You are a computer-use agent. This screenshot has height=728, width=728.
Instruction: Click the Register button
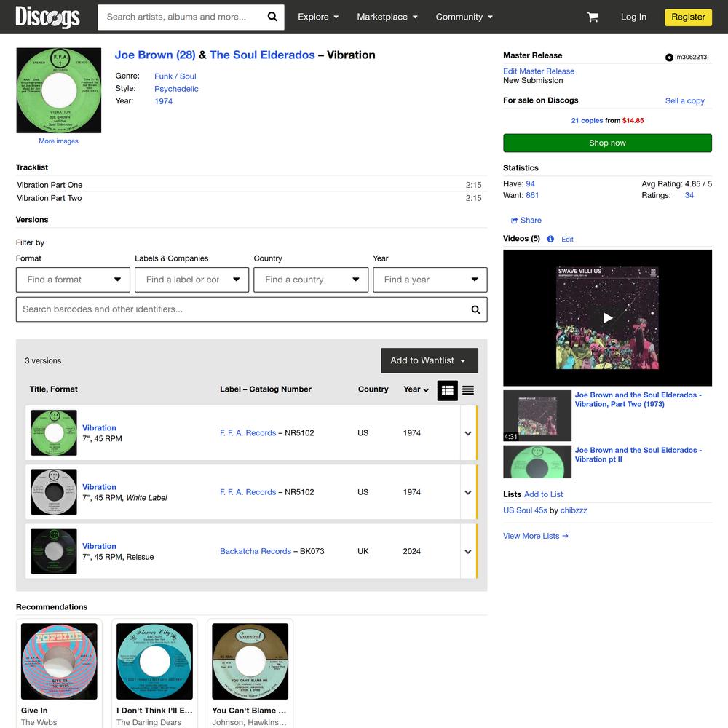pos(688,17)
